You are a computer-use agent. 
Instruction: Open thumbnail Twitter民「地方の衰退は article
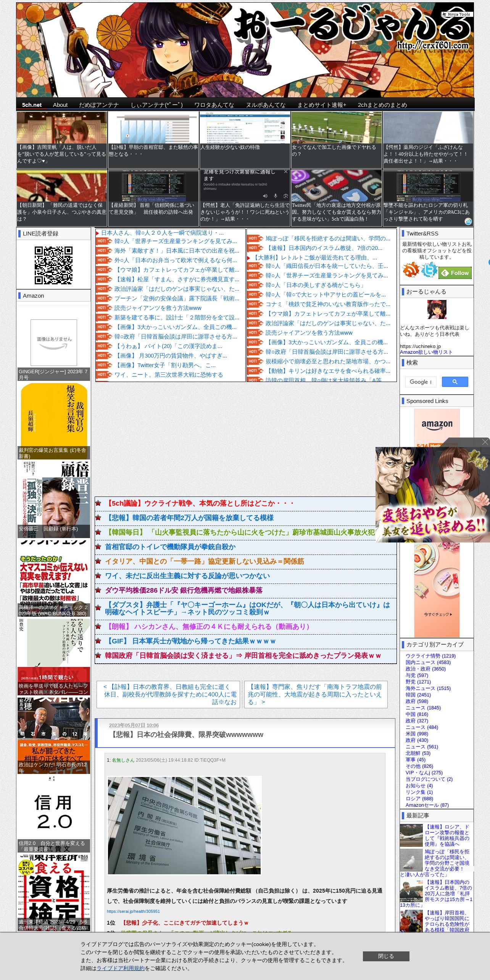pyautogui.click(x=337, y=198)
